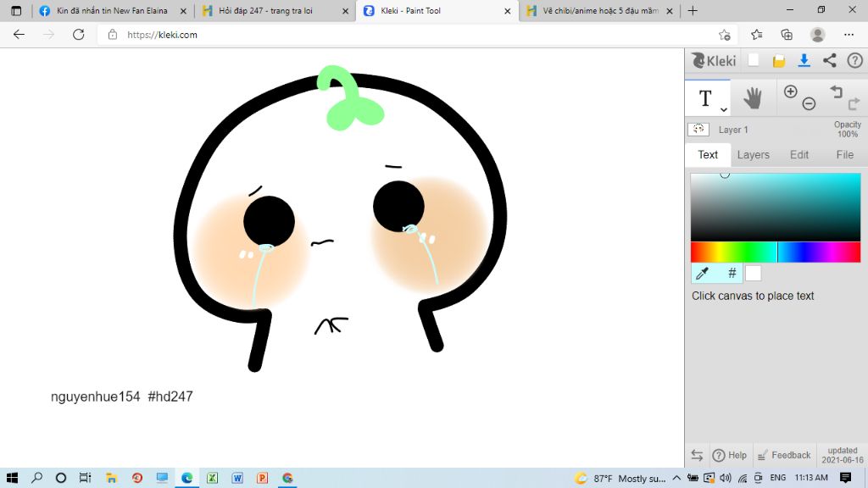Click the Layer 1 label

tap(733, 130)
